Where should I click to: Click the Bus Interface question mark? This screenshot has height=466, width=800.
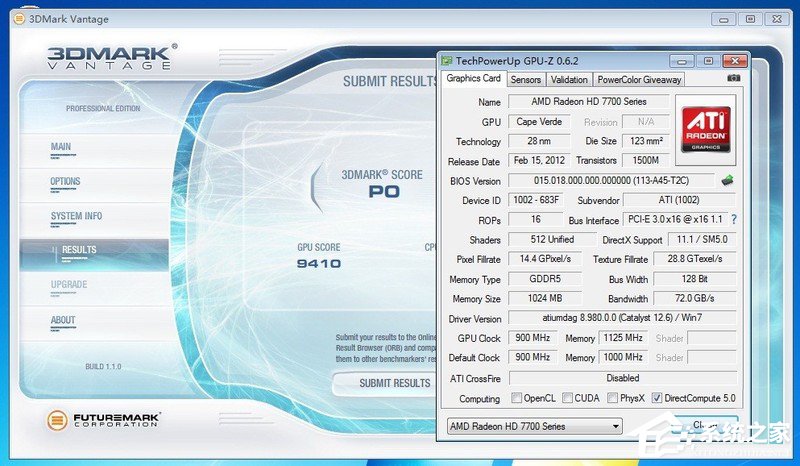734,219
